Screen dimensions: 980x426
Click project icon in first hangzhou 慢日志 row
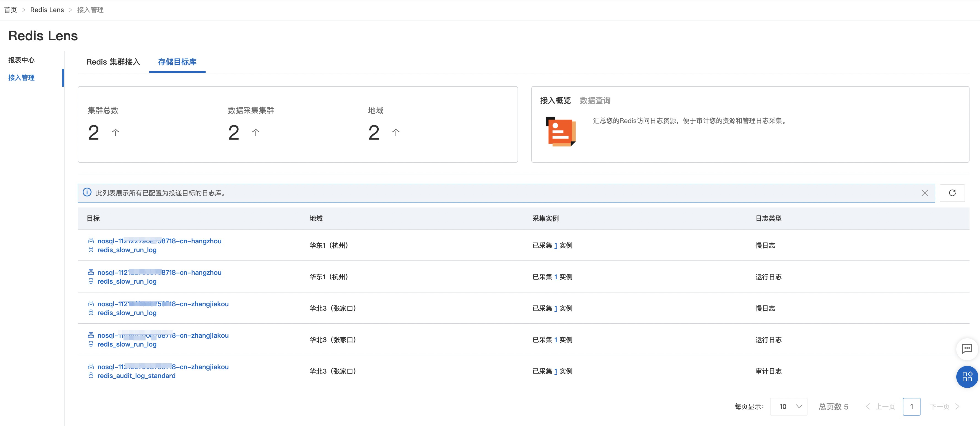91,241
